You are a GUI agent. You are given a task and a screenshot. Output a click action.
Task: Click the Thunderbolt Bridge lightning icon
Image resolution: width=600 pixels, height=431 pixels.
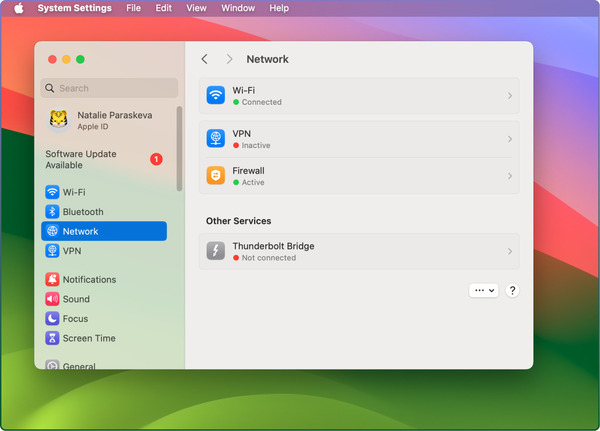(216, 251)
